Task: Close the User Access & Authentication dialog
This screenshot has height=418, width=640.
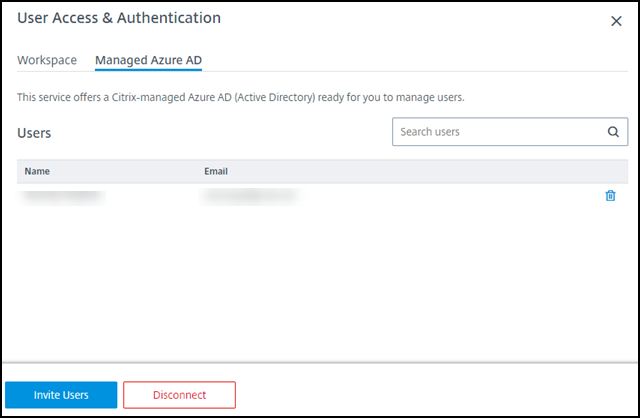Action: click(616, 21)
